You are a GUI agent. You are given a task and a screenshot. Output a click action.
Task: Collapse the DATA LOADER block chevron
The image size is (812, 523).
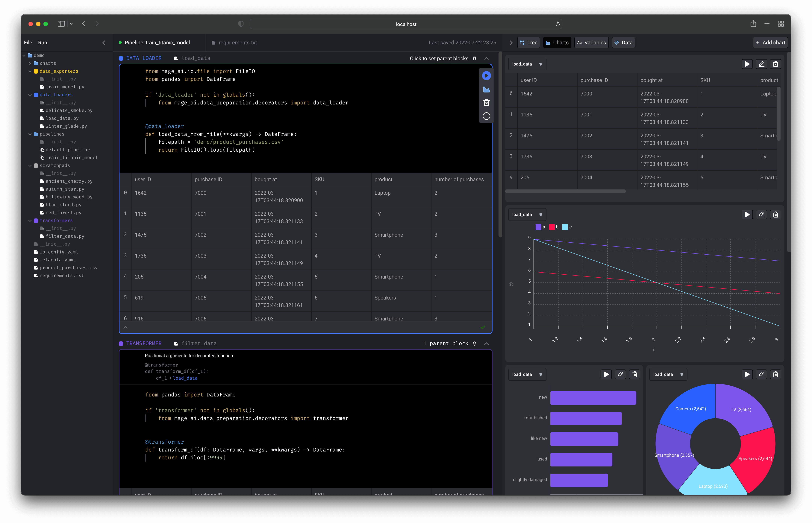(x=486, y=58)
